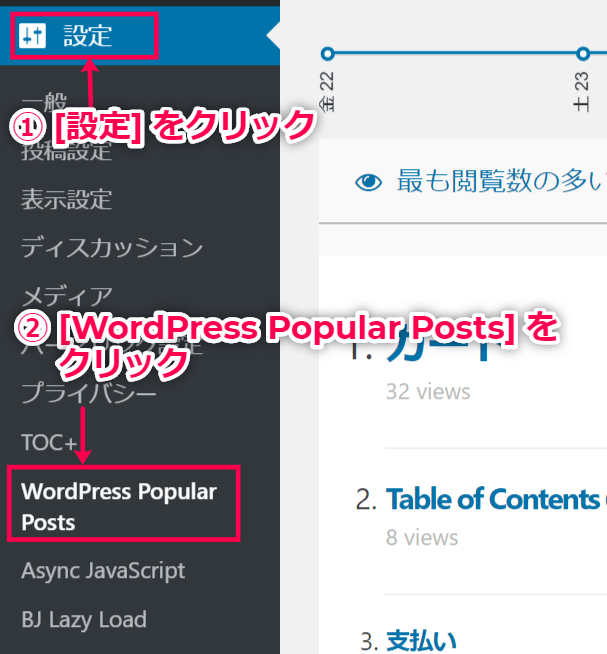
Task: Open 一般 general settings
Action: coord(44,101)
